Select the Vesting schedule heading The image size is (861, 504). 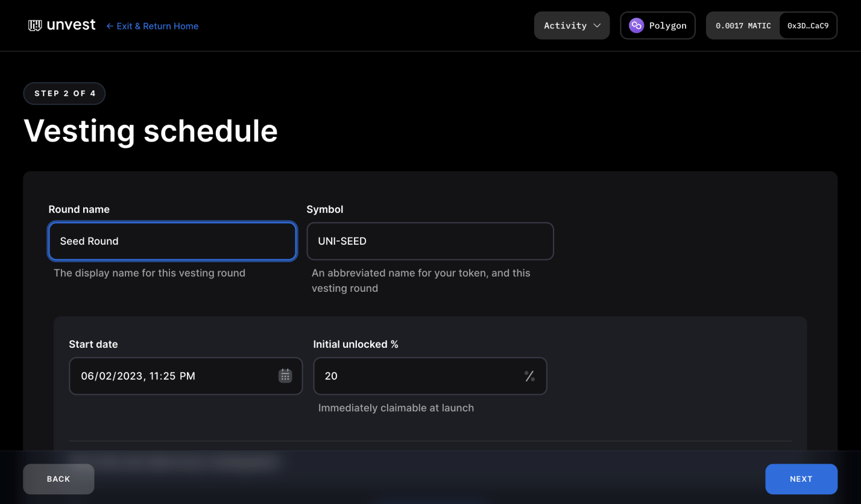(150, 131)
